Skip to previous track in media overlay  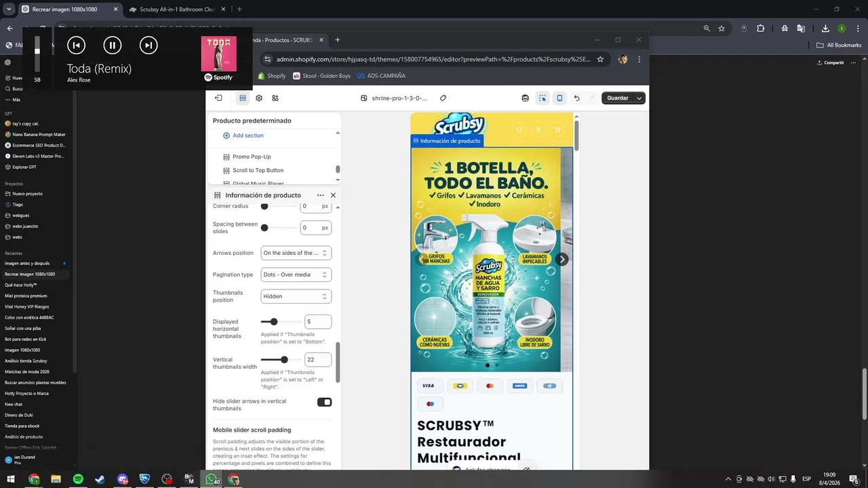coord(76,45)
